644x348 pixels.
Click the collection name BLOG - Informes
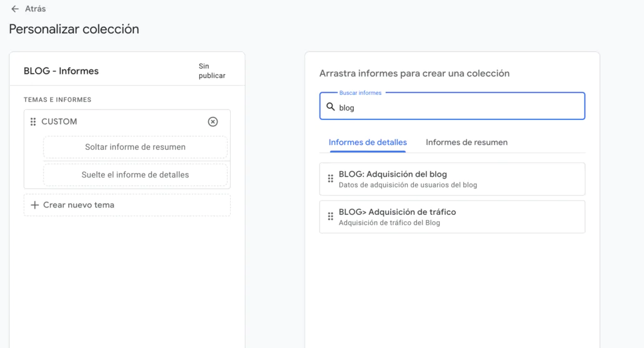61,71
